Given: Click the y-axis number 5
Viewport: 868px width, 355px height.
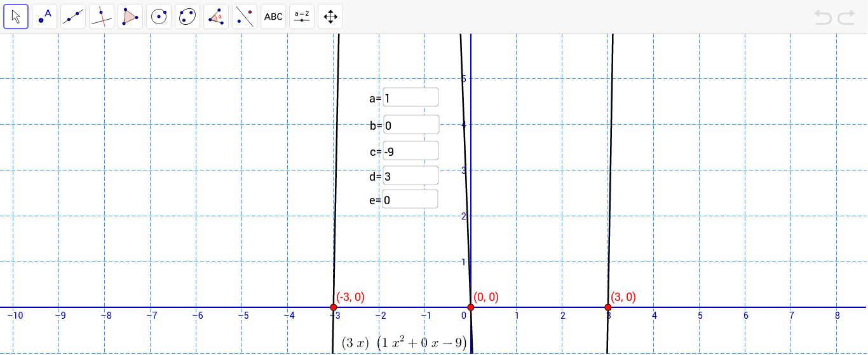Looking at the screenshot, I should (x=465, y=79).
